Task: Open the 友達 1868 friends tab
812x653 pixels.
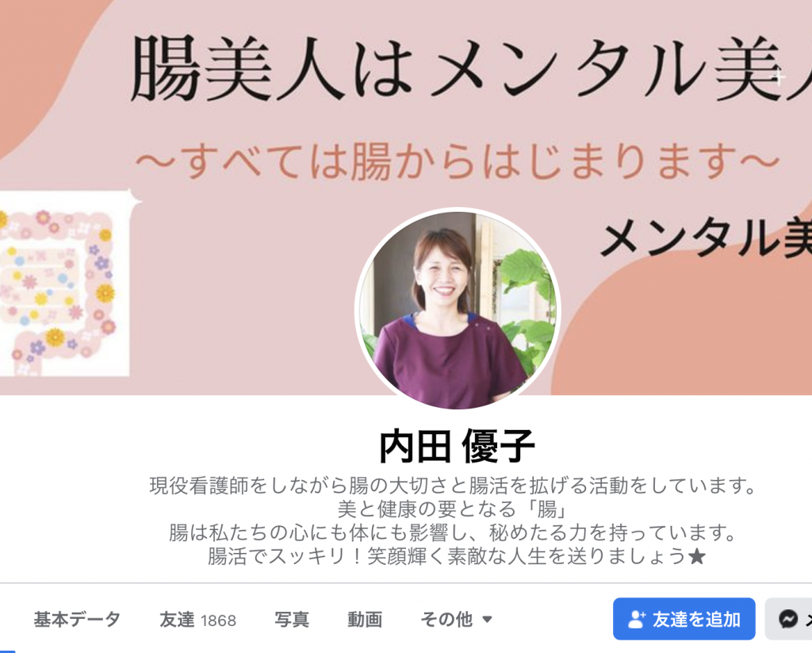Action: coord(197,620)
